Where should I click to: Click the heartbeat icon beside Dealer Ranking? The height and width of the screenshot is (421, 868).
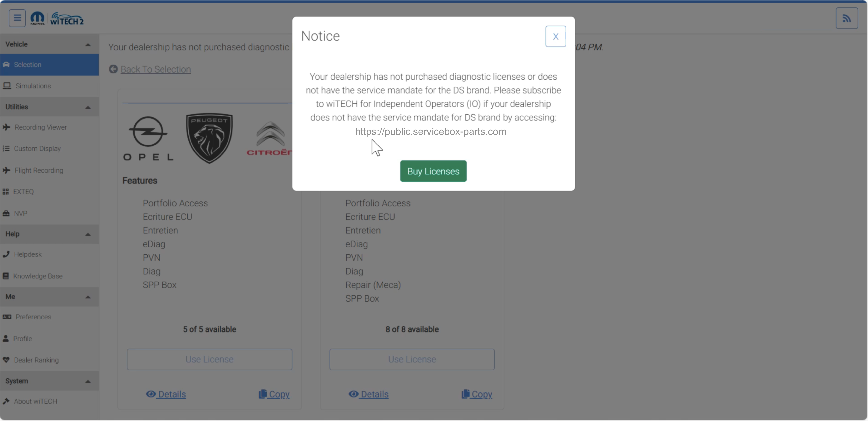(6, 360)
